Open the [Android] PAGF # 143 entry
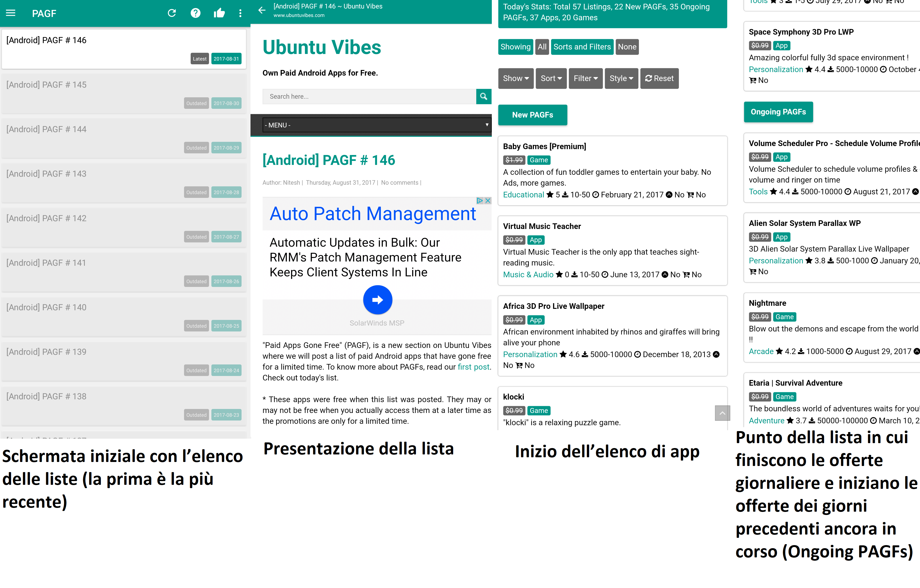The height and width of the screenshot is (588, 920). pyautogui.click(x=124, y=183)
